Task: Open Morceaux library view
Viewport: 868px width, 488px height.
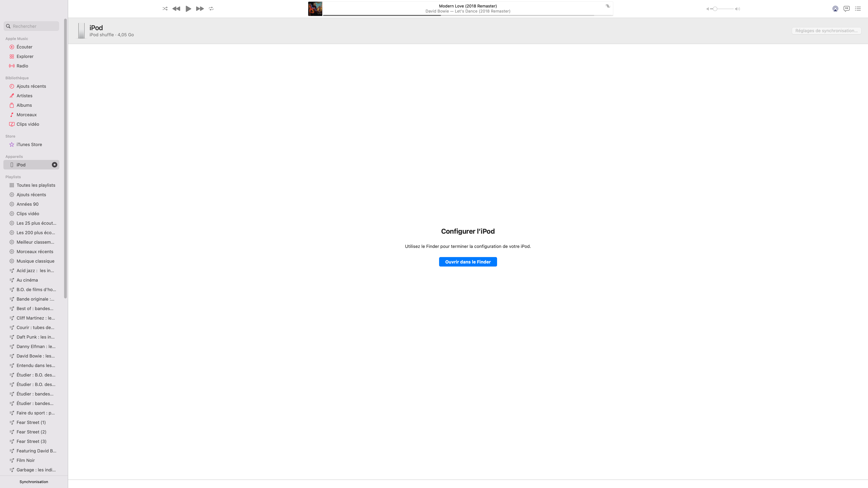Action: tap(31, 115)
